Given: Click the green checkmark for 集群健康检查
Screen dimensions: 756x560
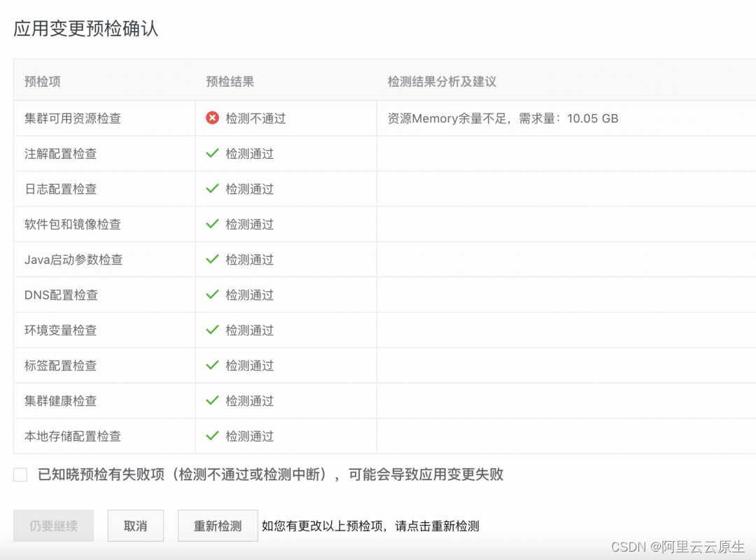Looking at the screenshot, I should click(212, 400).
